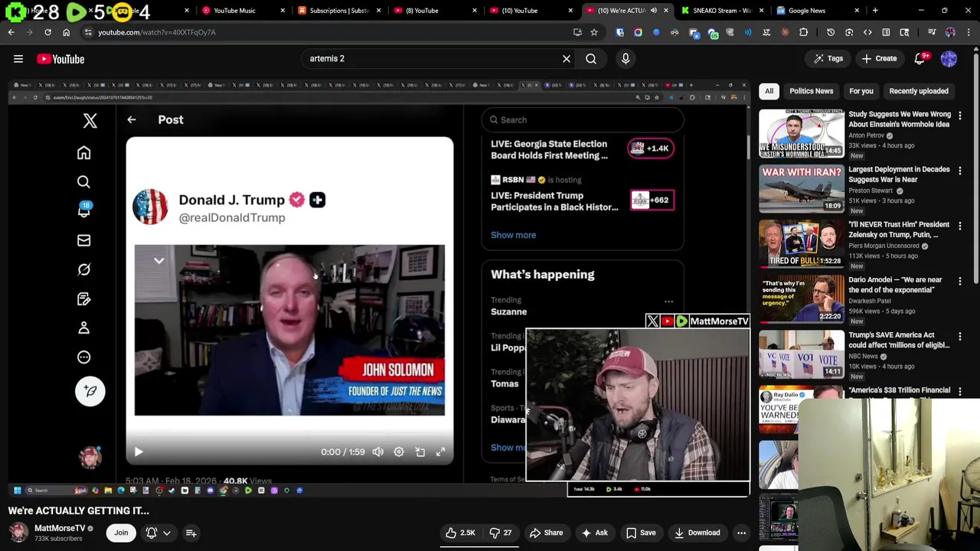Enter fullscreen on the embedded video
The height and width of the screenshot is (551, 980).
click(x=440, y=452)
